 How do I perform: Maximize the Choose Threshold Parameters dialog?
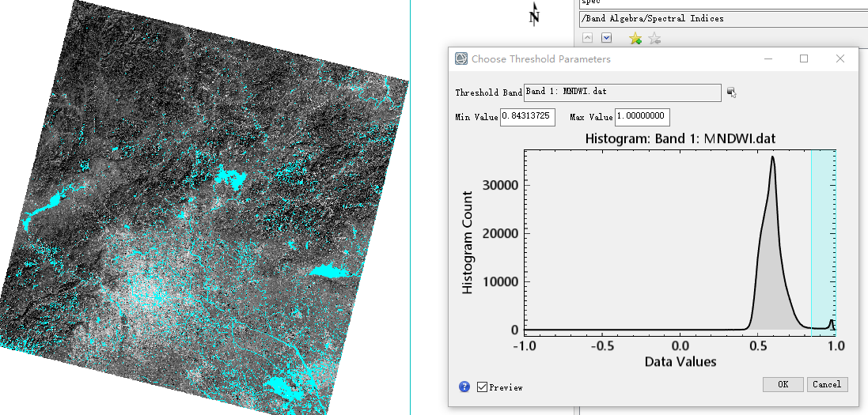coord(804,58)
